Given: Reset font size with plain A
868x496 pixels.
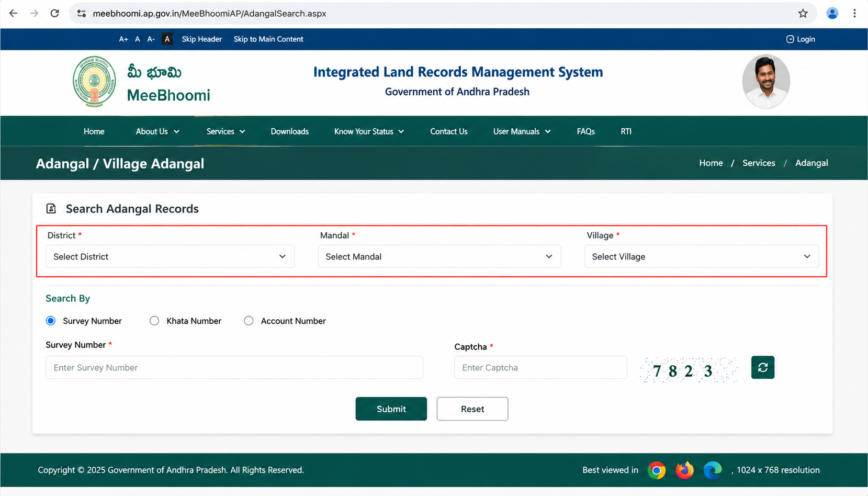Looking at the screenshot, I should pos(138,39).
